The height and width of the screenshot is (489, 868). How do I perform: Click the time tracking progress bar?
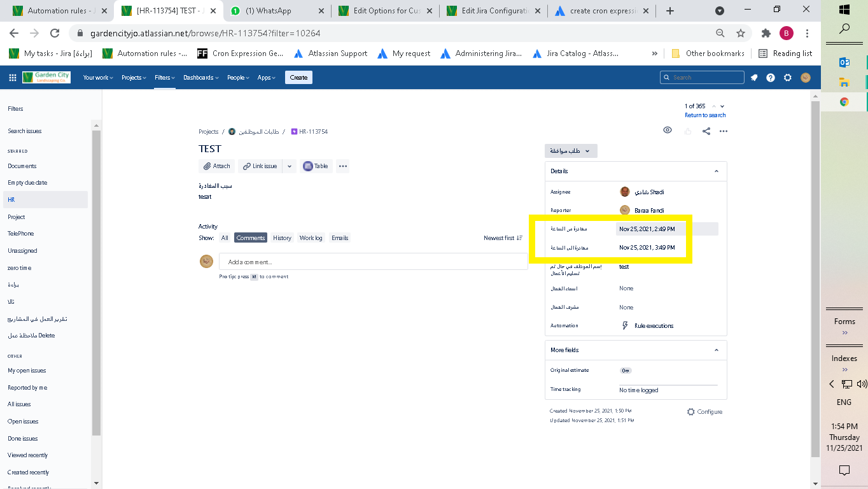click(x=668, y=385)
